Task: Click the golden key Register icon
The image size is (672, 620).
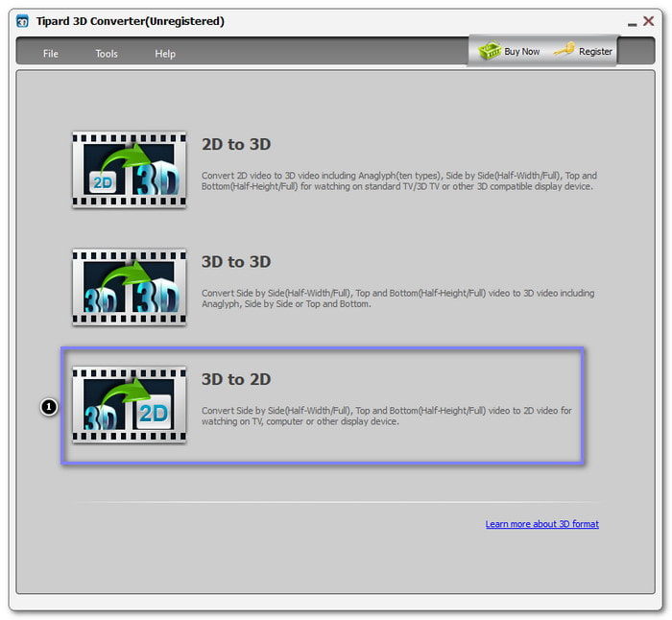Action: point(564,49)
